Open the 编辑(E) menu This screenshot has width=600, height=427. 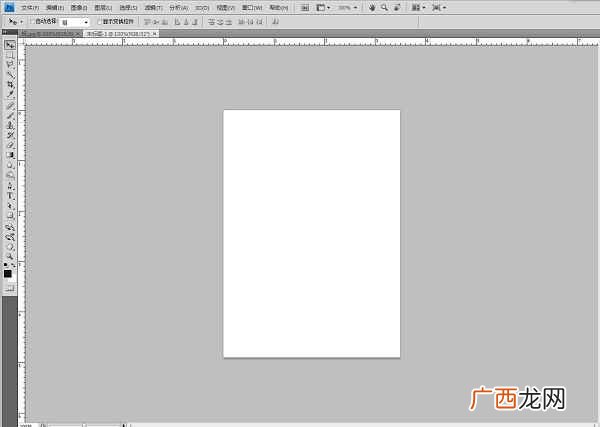tap(55, 8)
